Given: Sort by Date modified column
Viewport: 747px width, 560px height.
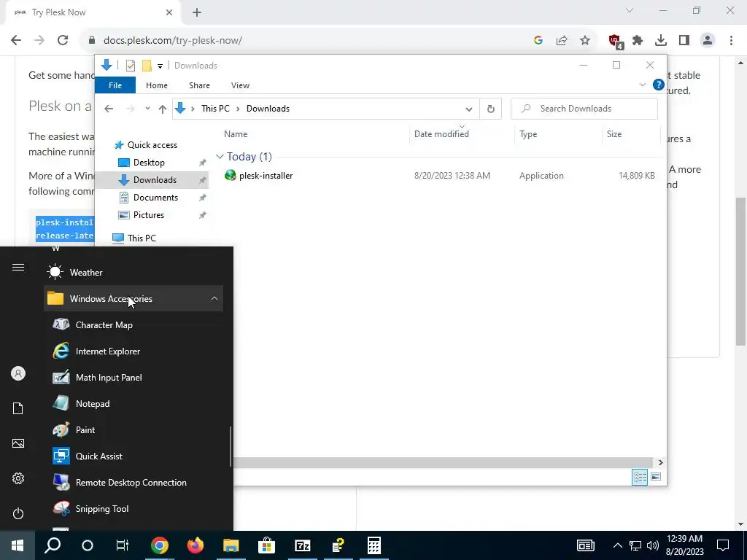Looking at the screenshot, I should [462, 134].
